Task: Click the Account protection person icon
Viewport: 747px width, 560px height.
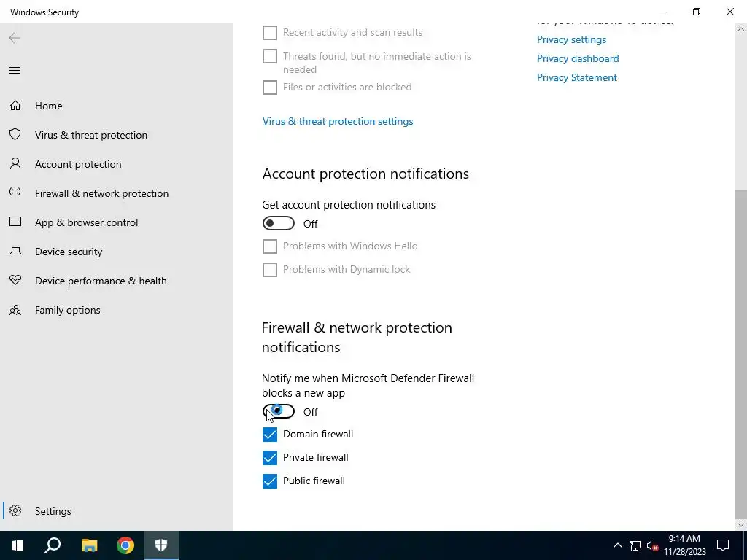Action: [15, 164]
